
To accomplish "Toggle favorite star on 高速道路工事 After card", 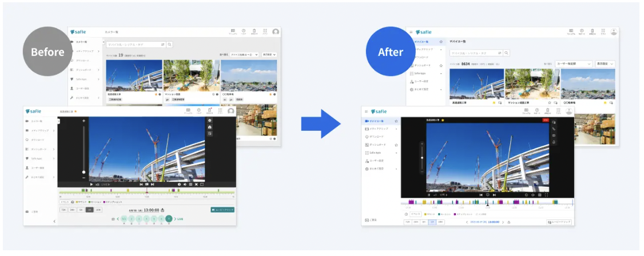I will pyautogui.click(x=494, y=102).
